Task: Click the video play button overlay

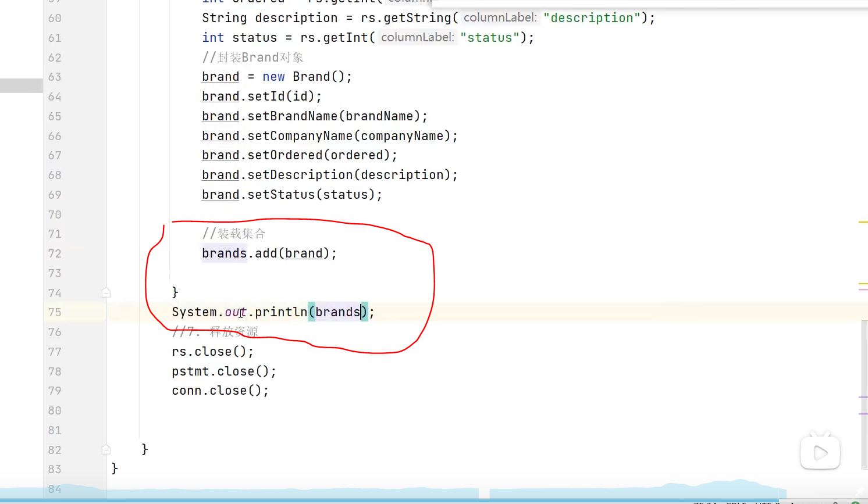Action: coord(820,452)
